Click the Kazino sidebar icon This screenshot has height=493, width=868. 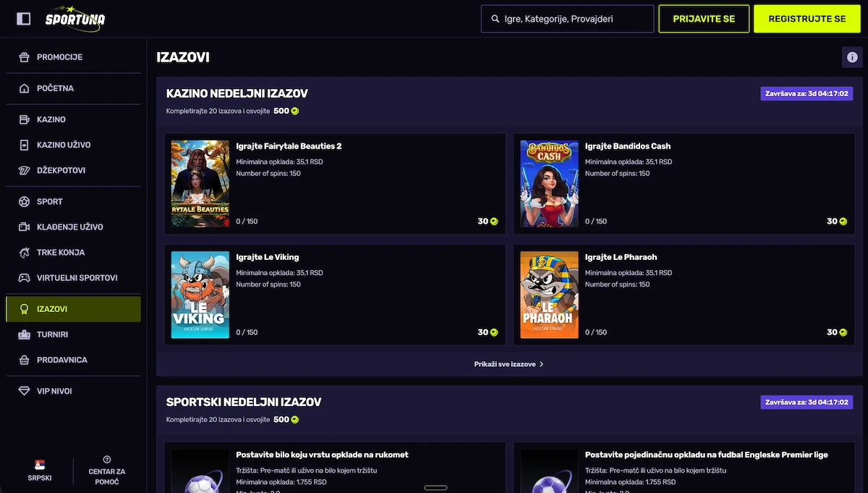tap(24, 119)
